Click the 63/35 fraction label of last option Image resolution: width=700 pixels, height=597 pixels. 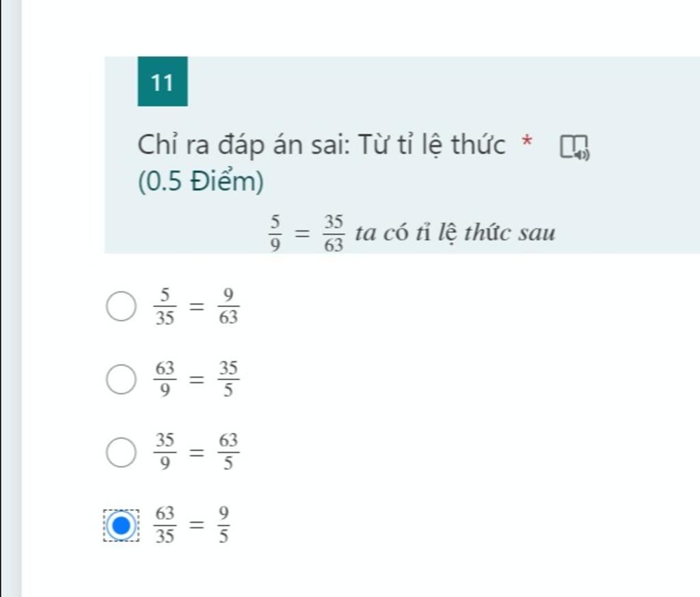[x=165, y=525]
